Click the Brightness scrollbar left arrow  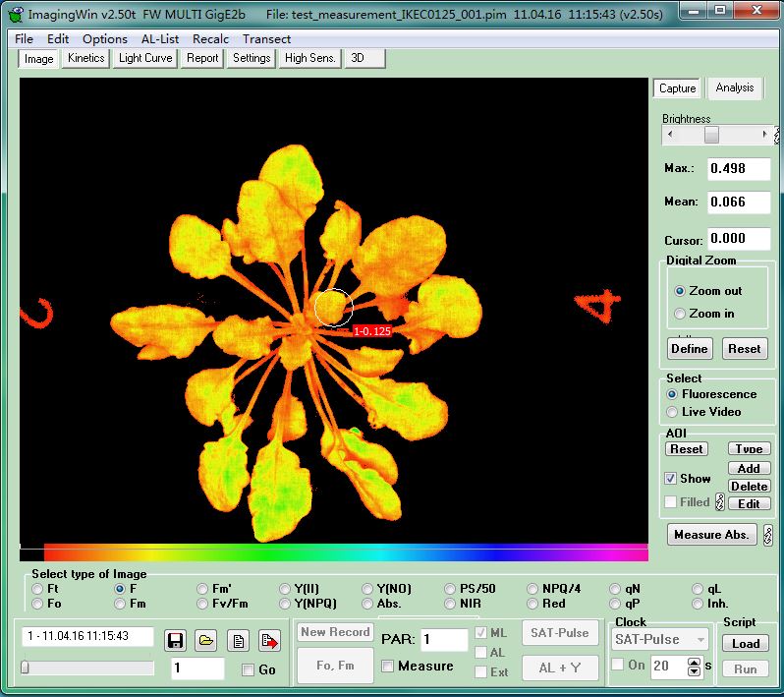tap(669, 135)
